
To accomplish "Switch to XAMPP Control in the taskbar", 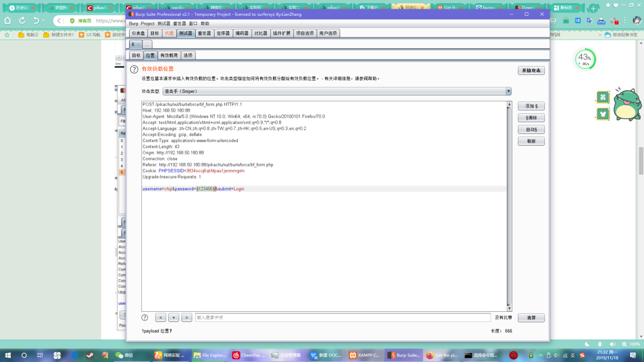I will (x=365, y=355).
